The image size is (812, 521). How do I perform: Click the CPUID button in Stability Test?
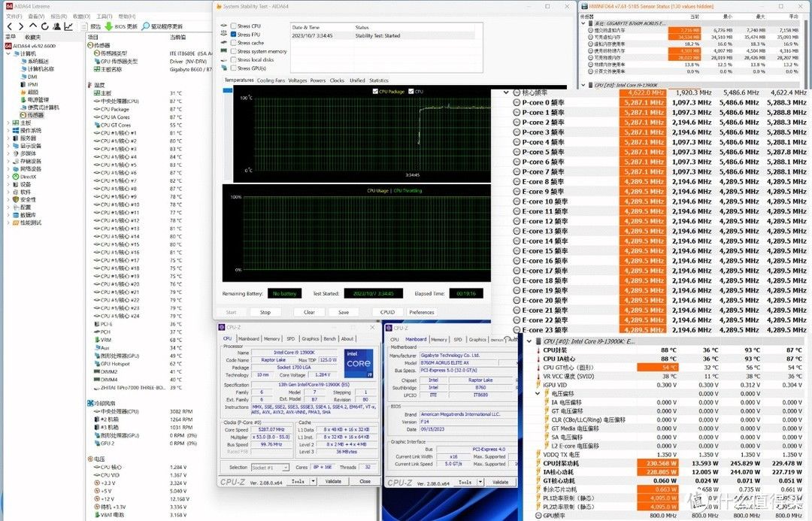point(387,312)
